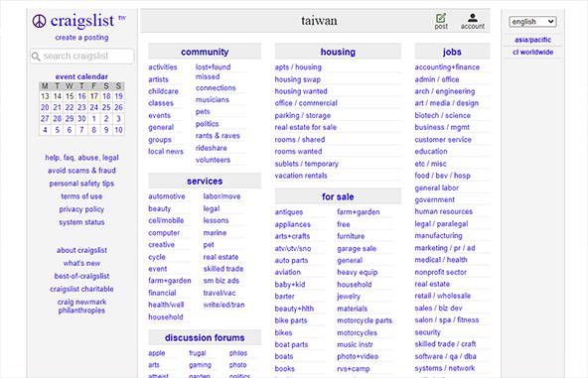Click the magnifier icon in search box
The height and width of the screenshot is (378, 588).
(x=36, y=57)
